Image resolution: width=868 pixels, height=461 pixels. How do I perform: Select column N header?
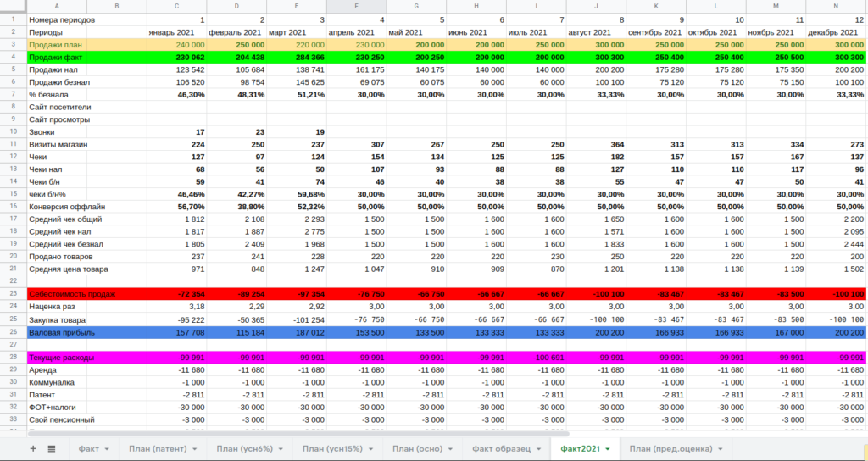(837, 6)
